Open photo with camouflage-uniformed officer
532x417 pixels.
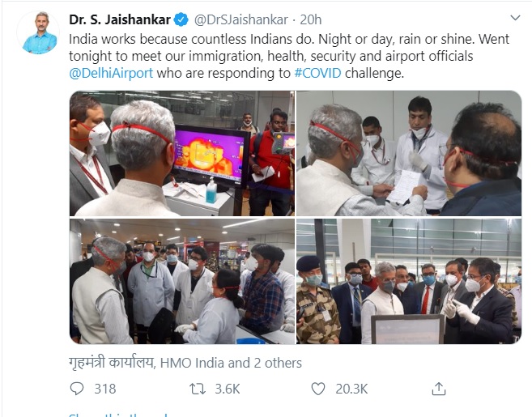[x=409, y=281]
